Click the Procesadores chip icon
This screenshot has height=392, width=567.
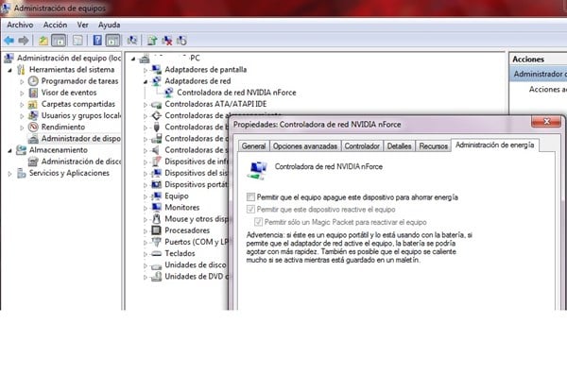[157, 230]
